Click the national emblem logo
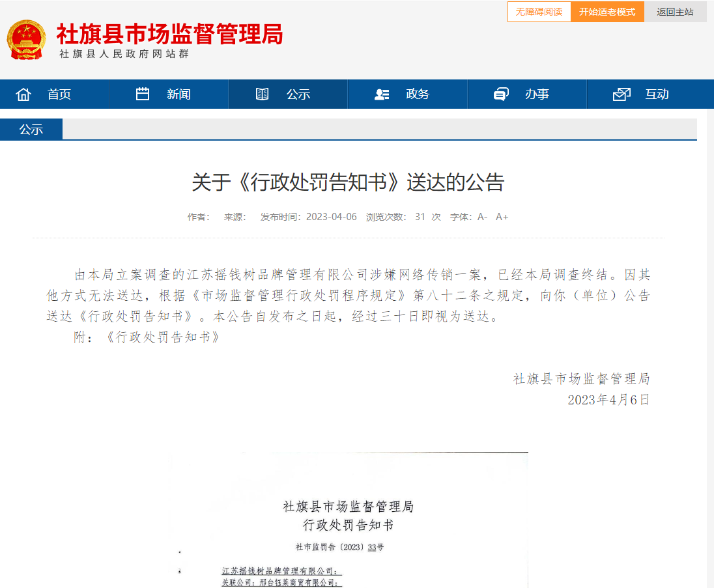This screenshot has height=588, width=714. 27,40
